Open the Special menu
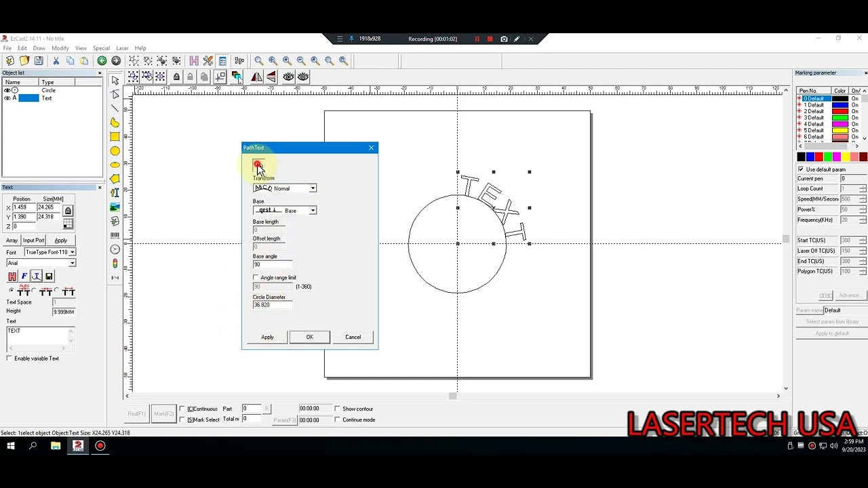 click(x=101, y=48)
